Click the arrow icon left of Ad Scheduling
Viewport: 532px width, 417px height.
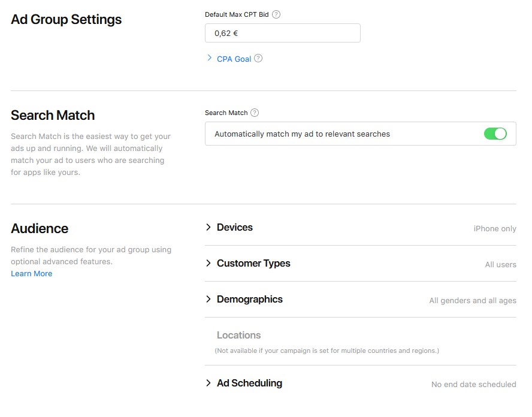208,383
